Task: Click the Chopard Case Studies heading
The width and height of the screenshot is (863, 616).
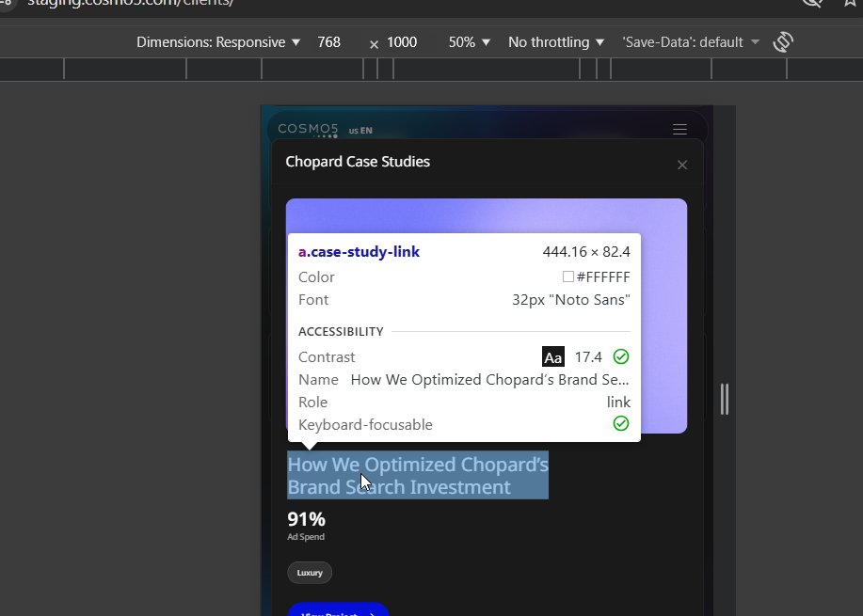Action: pyautogui.click(x=358, y=162)
